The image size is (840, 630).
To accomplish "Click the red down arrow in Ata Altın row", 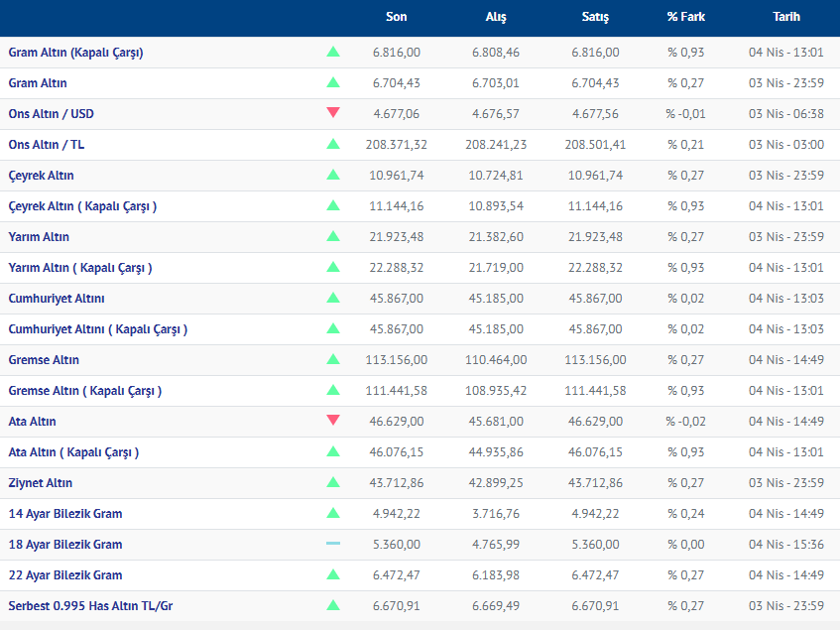I will tap(333, 421).
